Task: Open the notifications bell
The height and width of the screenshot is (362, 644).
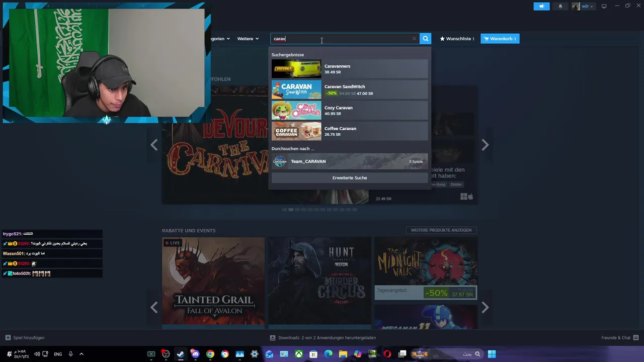Action: tap(560, 6)
